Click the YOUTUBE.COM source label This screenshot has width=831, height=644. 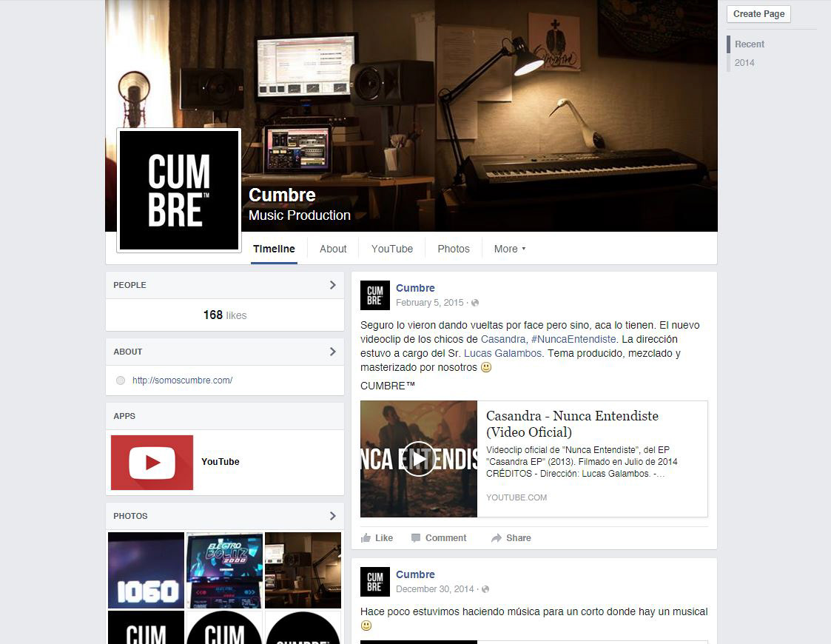point(517,497)
